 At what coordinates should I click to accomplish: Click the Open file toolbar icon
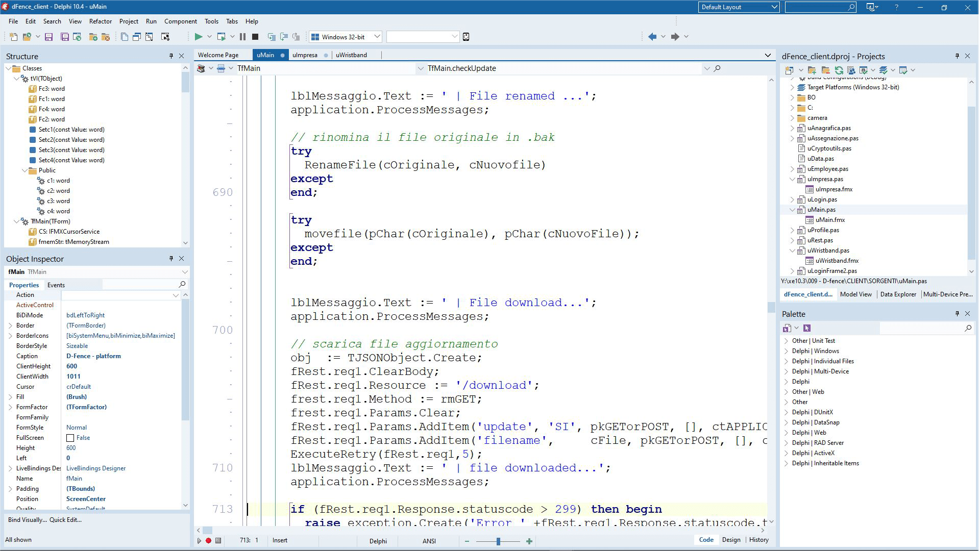(27, 37)
